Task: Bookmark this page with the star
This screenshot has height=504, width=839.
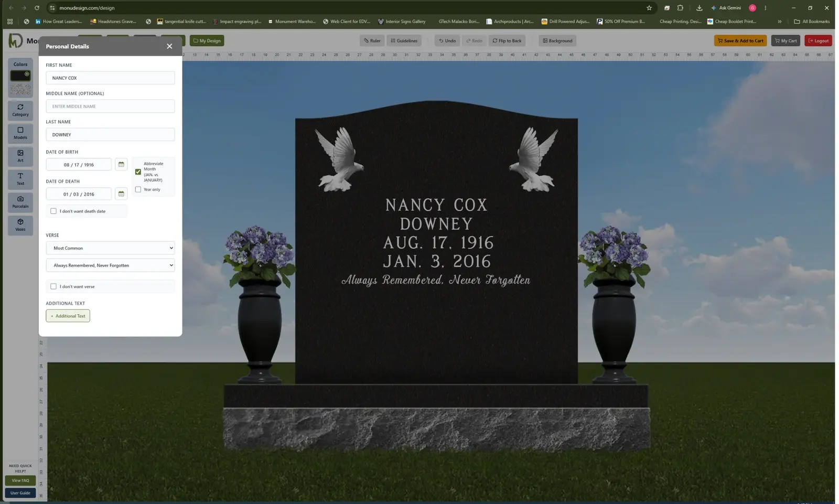Action: (649, 8)
